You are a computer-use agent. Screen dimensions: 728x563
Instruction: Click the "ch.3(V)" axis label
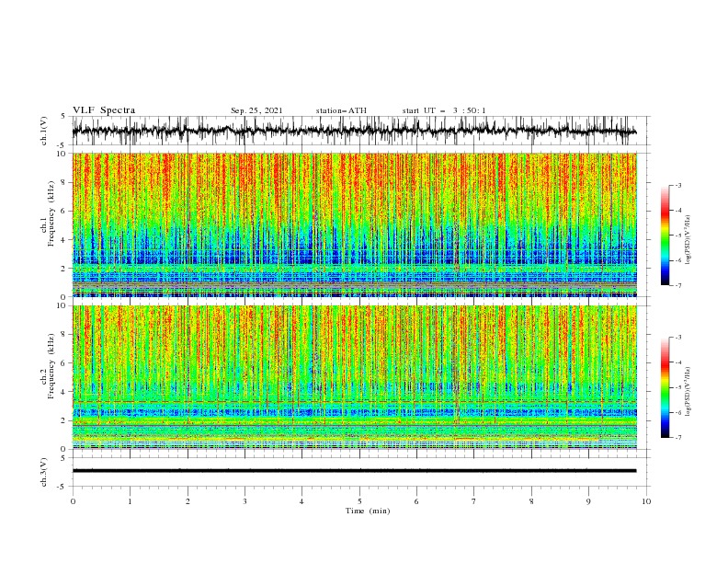(x=44, y=472)
